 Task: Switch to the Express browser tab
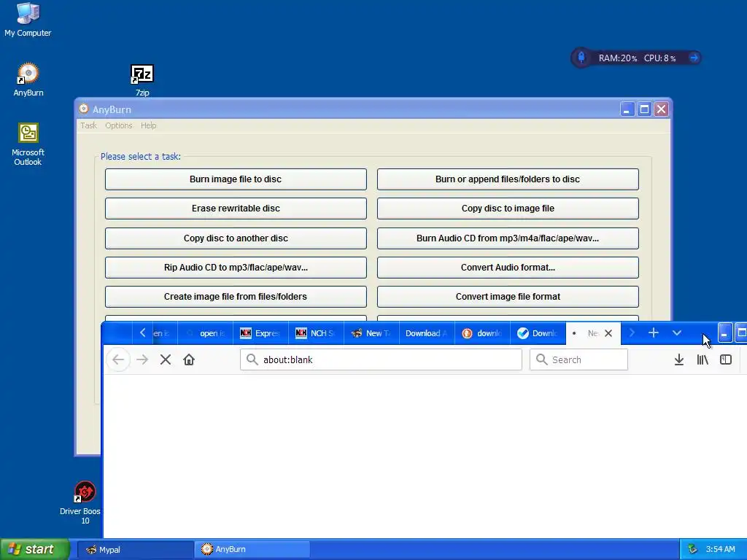260,333
